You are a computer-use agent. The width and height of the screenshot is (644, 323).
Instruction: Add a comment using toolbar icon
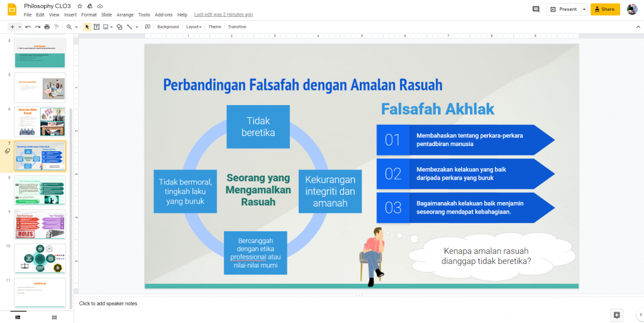147,27
